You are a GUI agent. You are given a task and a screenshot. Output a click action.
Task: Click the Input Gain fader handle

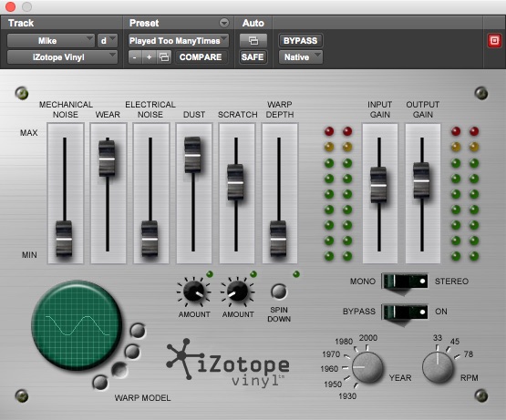(378, 185)
